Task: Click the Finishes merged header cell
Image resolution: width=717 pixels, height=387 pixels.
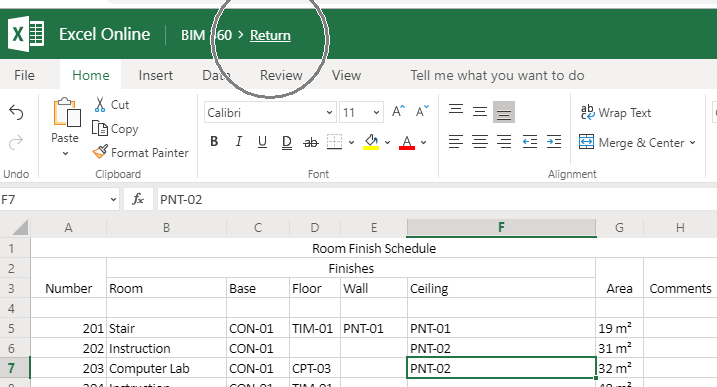Action: [x=351, y=268]
